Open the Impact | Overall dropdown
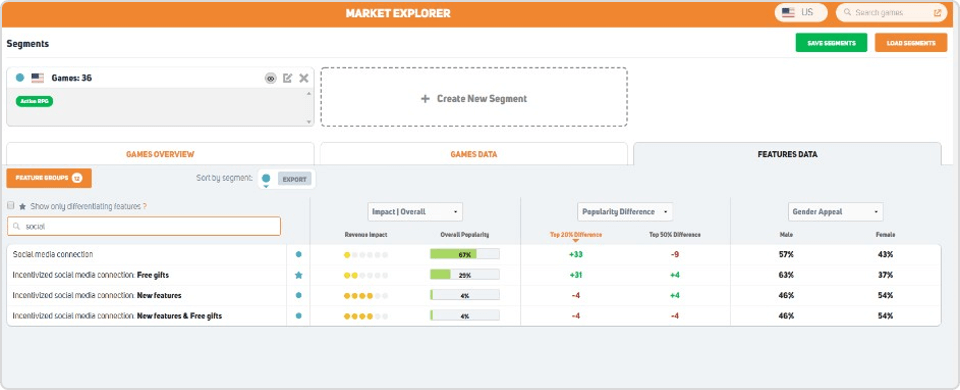The image size is (960, 390). (415, 212)
